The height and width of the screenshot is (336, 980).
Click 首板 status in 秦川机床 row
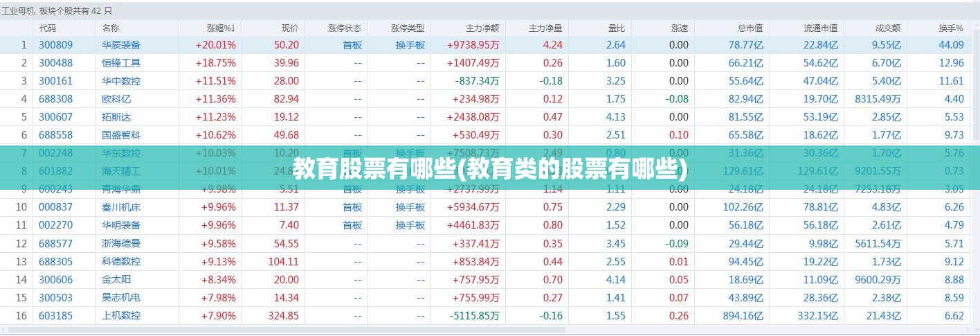tap(352, 206)
